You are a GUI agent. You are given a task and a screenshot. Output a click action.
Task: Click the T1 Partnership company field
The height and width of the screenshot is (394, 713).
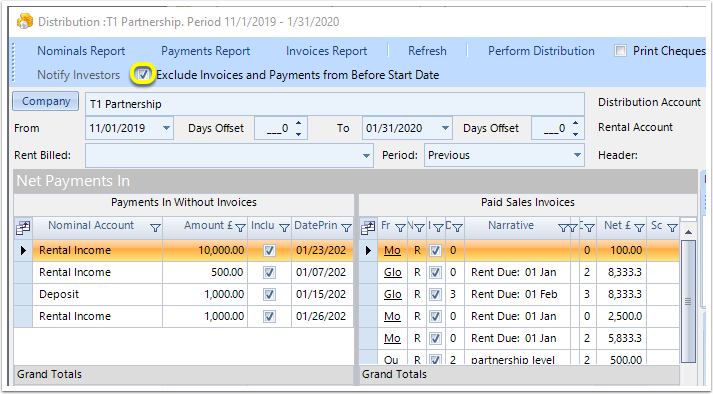335,104
